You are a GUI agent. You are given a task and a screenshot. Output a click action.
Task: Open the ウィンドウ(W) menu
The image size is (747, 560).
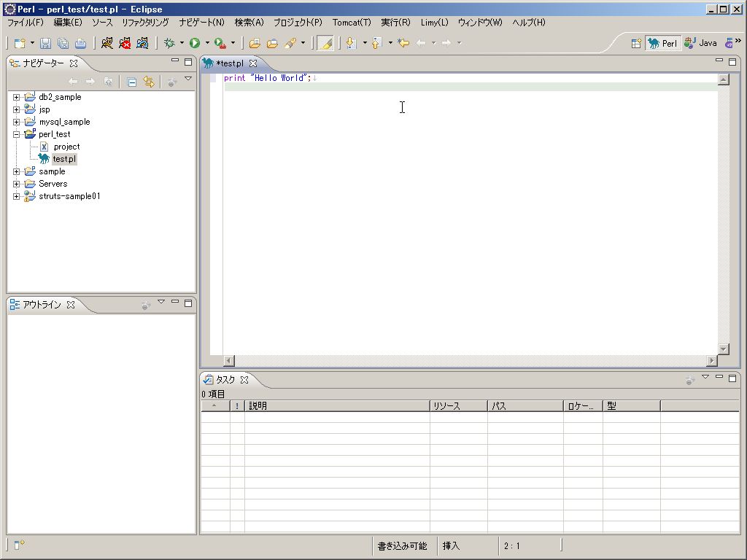pyautogui.click(x=480, y=23)
